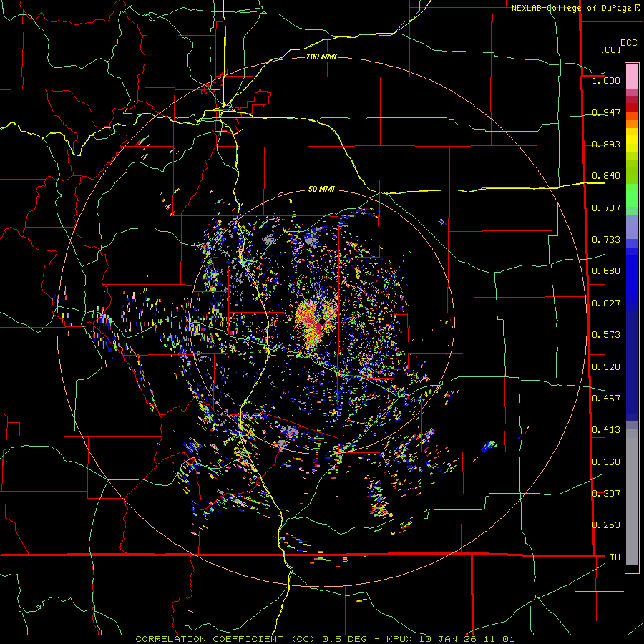
Task: Click the 0.573 legend value
Action: pyautogui.click(x=606, y=335)
